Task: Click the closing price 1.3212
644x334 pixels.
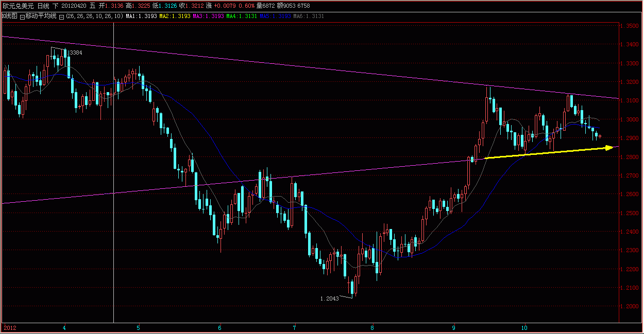Action: (x=194, y=6)
